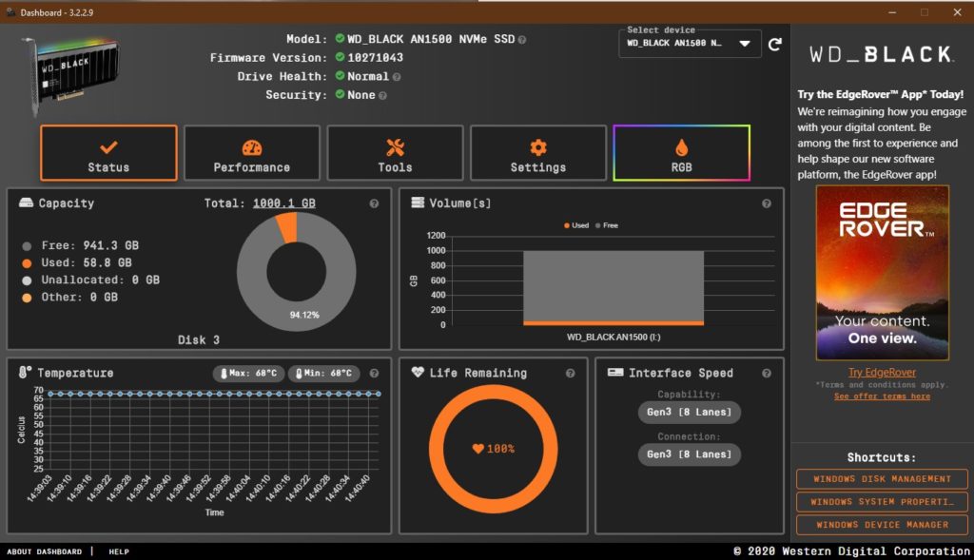Click help icon beside Security
This screenshot has height=560, width=974.
pyautogui.click(x=382, y=96)
